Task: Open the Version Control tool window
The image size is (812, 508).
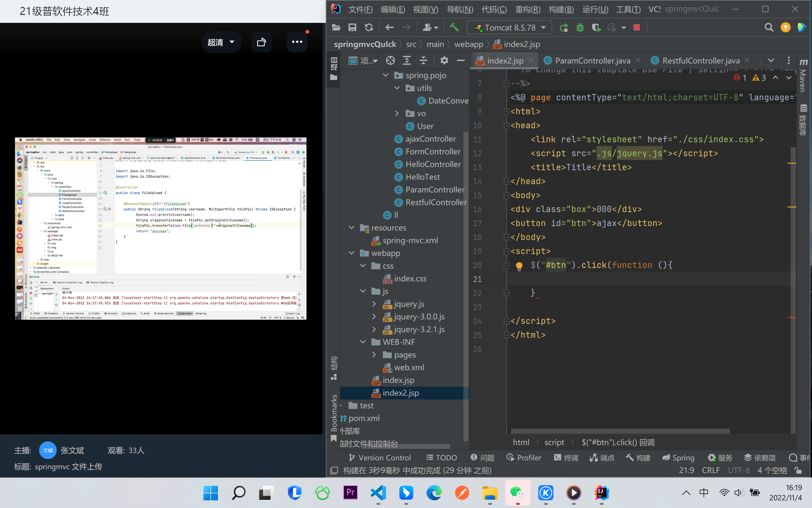Action: tap(379, 458)
